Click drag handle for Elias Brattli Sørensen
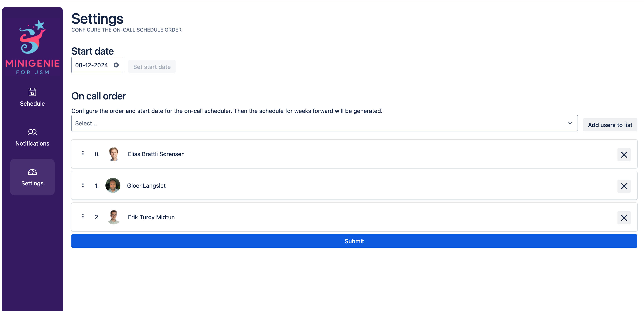 coord(83,153)
